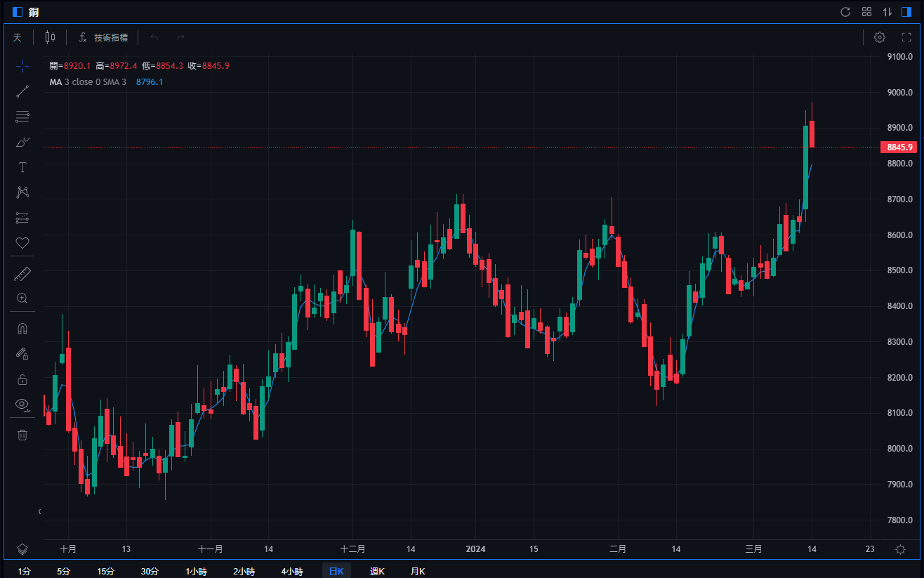Select the 日K timeframe tab
Viewport: 924px width, 578px height.
pyautogui.click(x=336, y=571)
